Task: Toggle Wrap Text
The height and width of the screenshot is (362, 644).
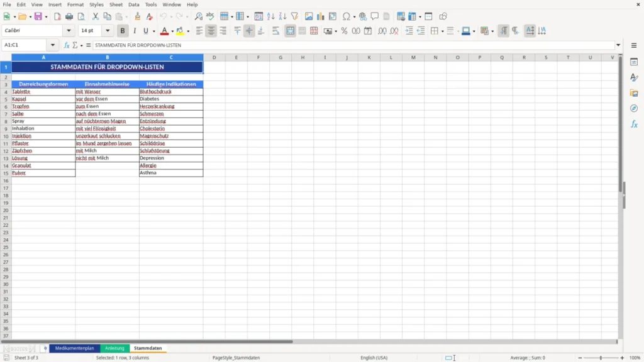Action: [x=275, y=31]
